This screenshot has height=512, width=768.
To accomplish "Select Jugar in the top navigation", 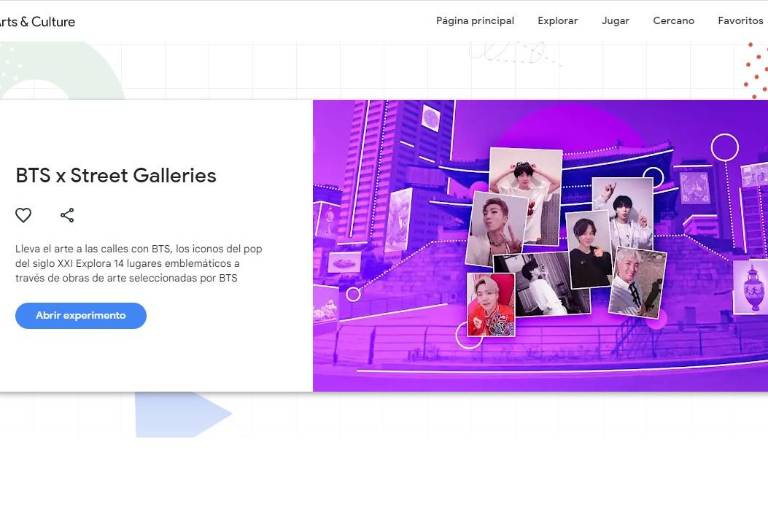I will [615, 21].
